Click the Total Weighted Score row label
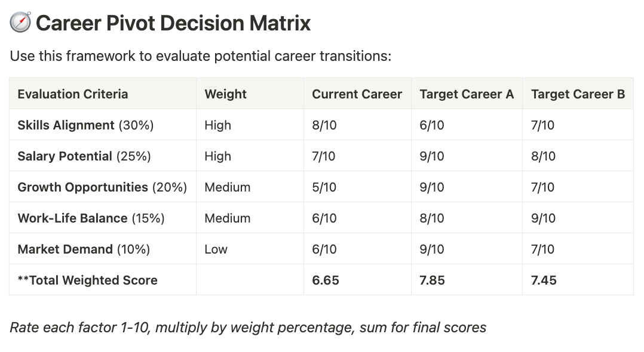The width and height of the screenshot is (644, 352). coord(87,280)
